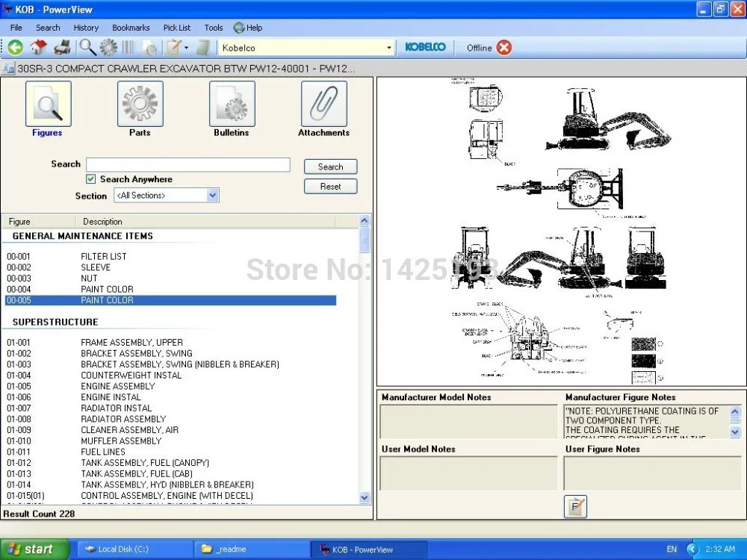This screenshot has width=747, height=560.
Task: Click the green Back arrow icon
Action: tap(15, 48)
